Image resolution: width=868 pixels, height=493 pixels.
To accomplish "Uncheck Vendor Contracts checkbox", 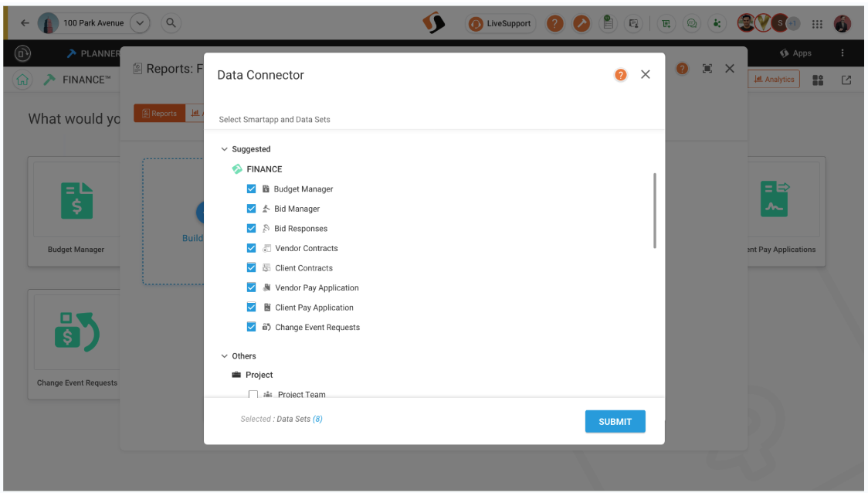I will click(251, 248).
